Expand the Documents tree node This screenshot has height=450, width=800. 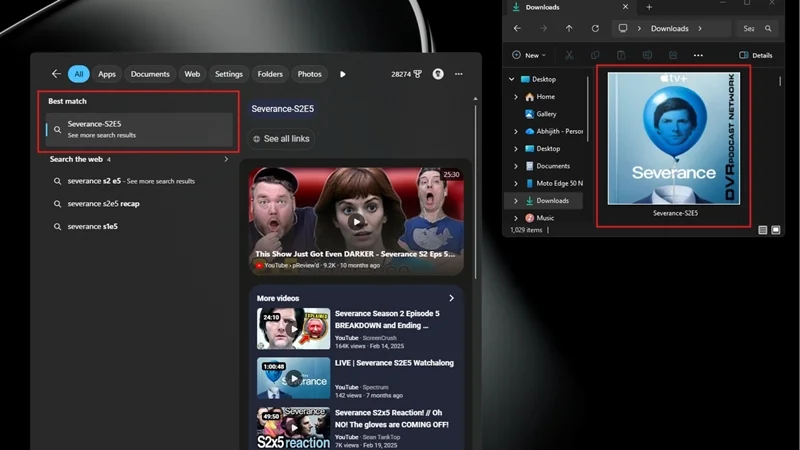pyautogui.click(x=515, y=166)
